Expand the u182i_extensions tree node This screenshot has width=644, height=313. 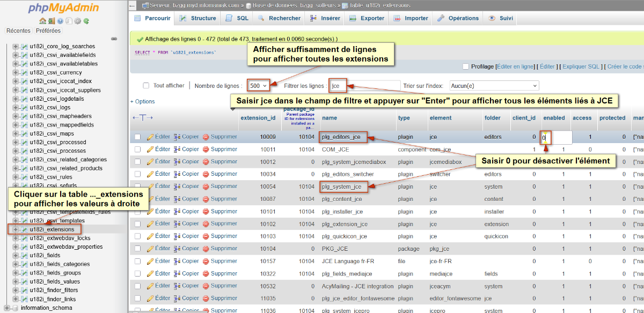(16, 229)
